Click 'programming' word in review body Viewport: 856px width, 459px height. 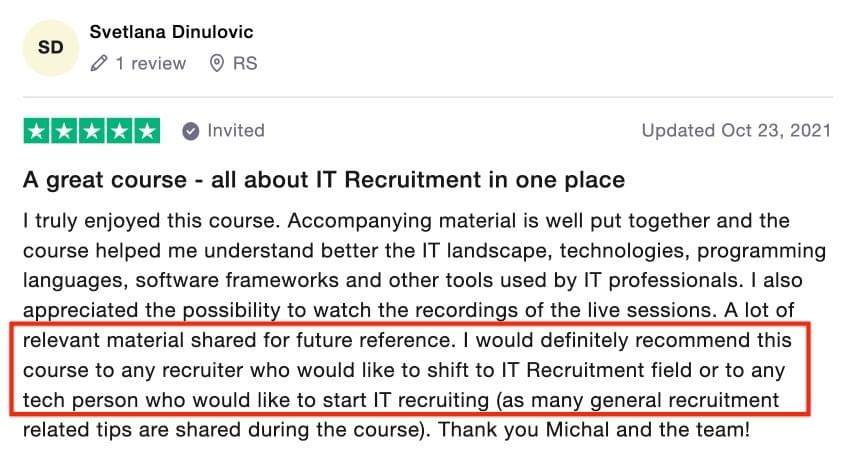point(762,252)
